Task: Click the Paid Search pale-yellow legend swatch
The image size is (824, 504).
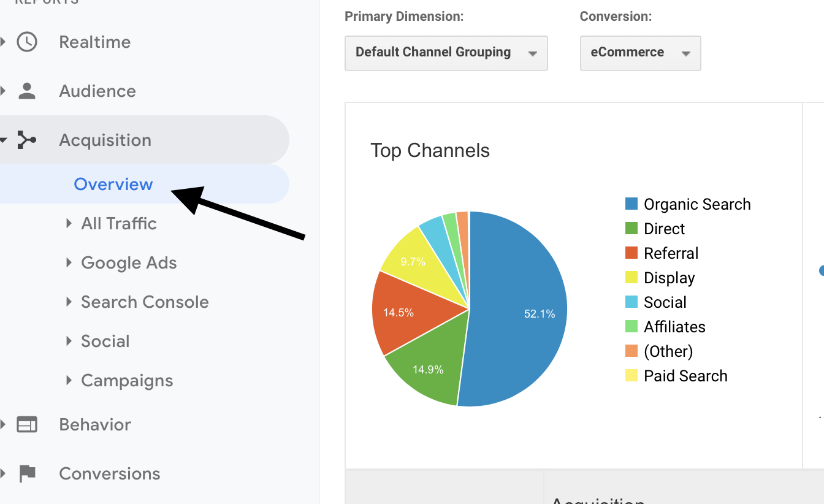Action: tap(631, 376)
